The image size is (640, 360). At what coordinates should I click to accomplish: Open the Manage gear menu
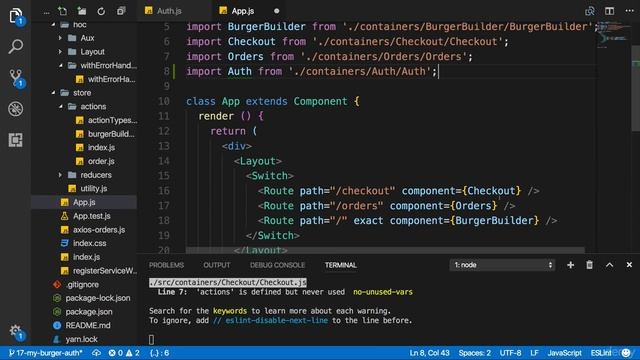click(16, 331)
